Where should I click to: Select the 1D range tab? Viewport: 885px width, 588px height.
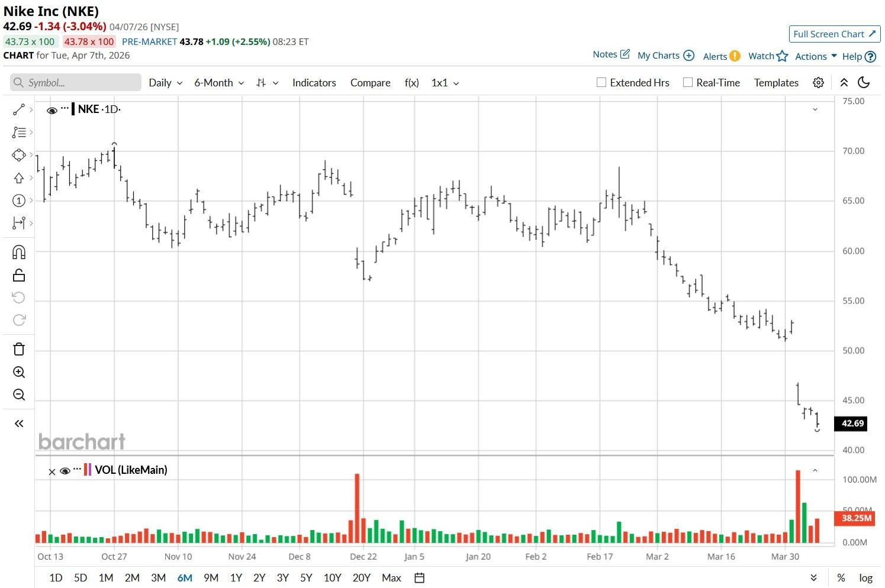[x=56, y=578]
